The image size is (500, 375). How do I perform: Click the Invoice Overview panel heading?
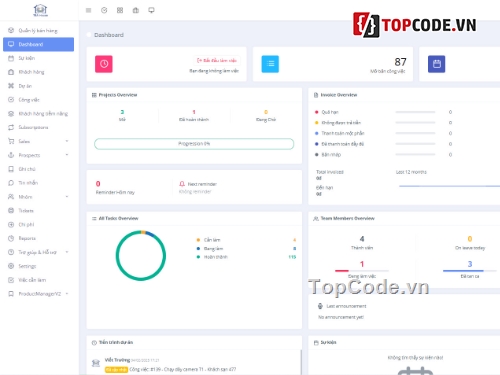click(x=339, y=95)
